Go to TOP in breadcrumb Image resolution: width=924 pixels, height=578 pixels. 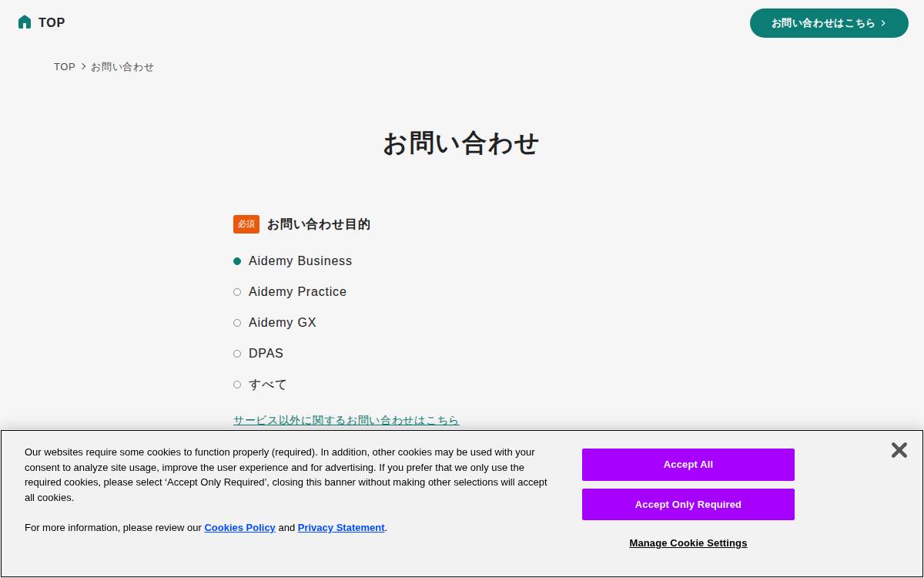65,67
